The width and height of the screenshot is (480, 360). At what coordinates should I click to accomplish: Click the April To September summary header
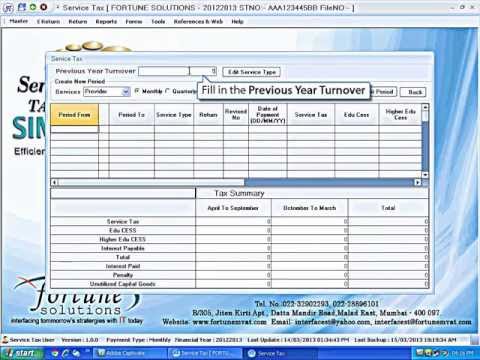(x=233, y=208)
